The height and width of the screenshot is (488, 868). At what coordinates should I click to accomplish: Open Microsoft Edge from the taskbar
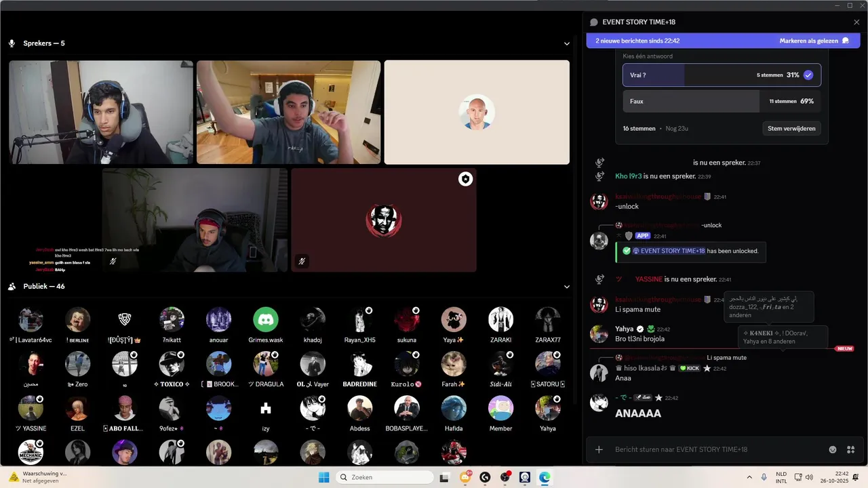coord(545,477)
